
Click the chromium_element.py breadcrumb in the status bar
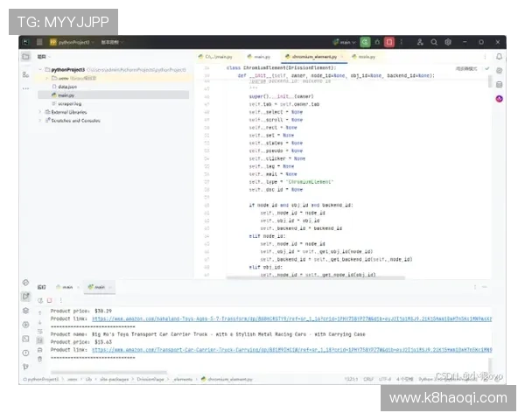click(x=227, y=379)
